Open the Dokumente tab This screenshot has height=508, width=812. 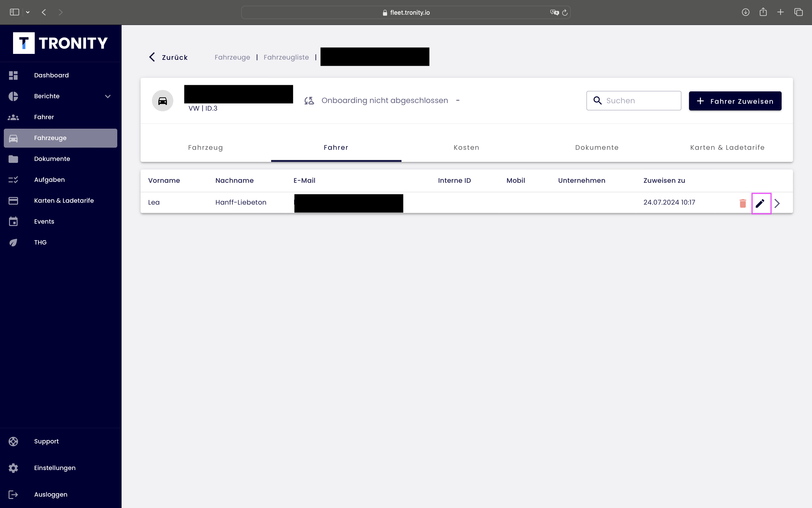[x=597, y=147]
